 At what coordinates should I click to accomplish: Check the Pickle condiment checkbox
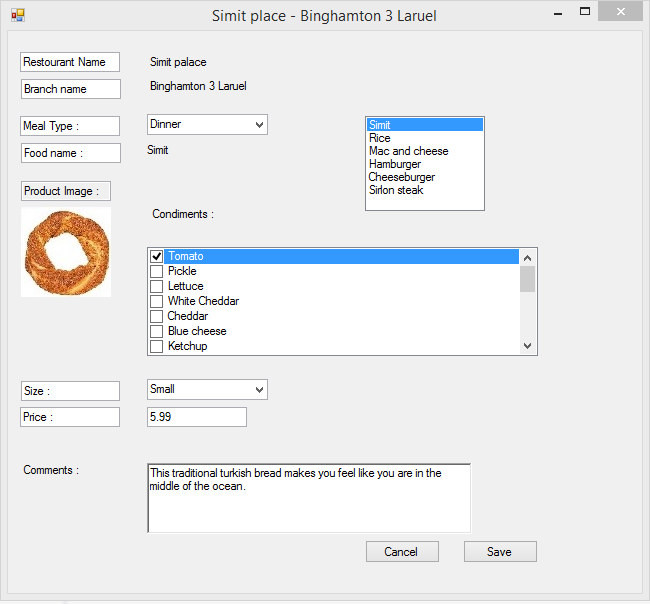pyautogui.click(x=156, y=272)
